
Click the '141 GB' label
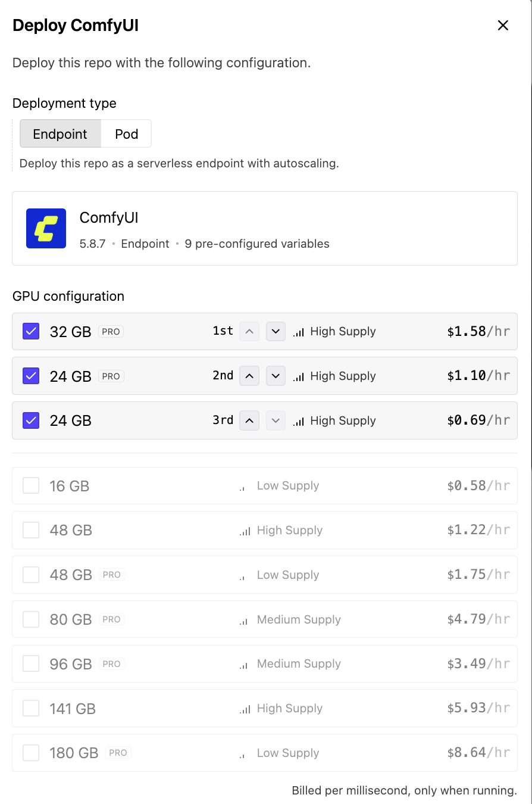(73, 709)
